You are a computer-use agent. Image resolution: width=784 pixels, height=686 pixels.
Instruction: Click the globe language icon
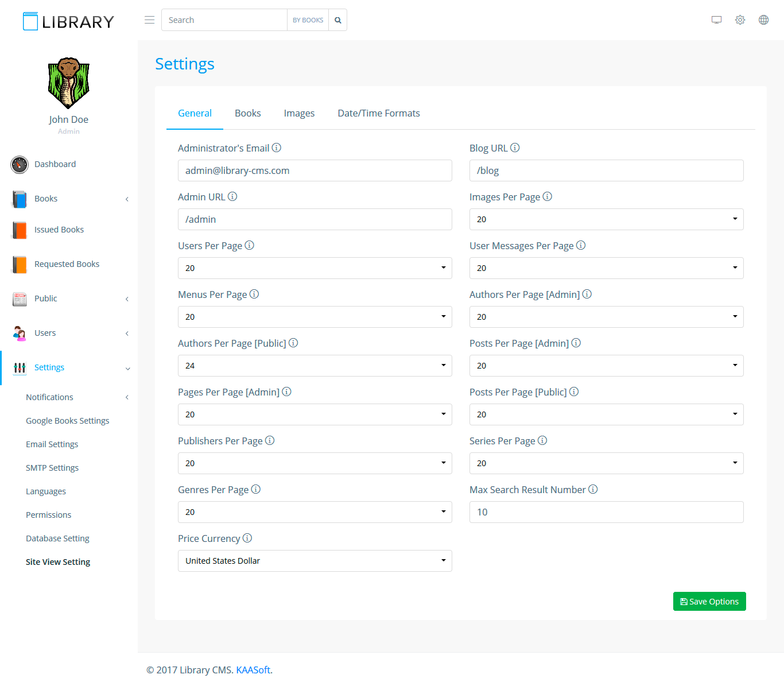763,20
